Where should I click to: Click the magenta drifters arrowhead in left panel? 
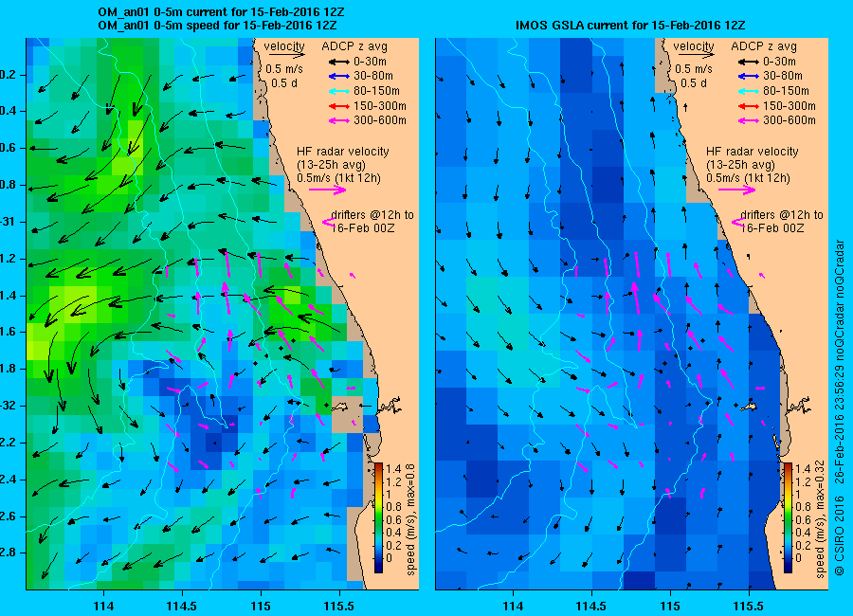point(329,222)
